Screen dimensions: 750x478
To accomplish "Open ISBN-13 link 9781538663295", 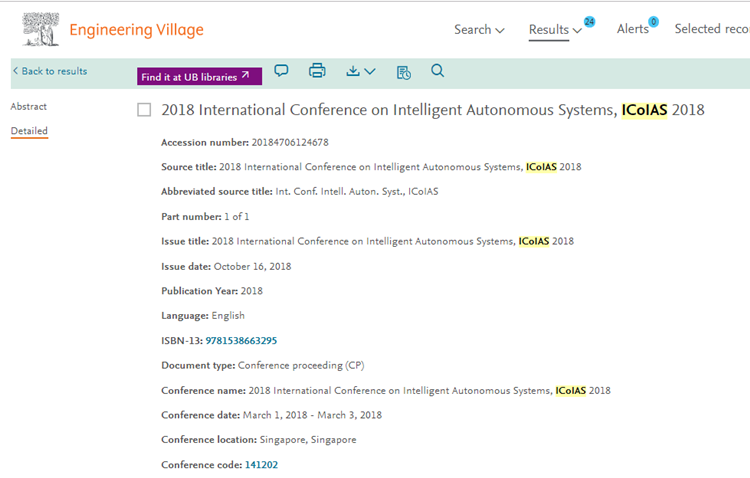I will point(241,341).
